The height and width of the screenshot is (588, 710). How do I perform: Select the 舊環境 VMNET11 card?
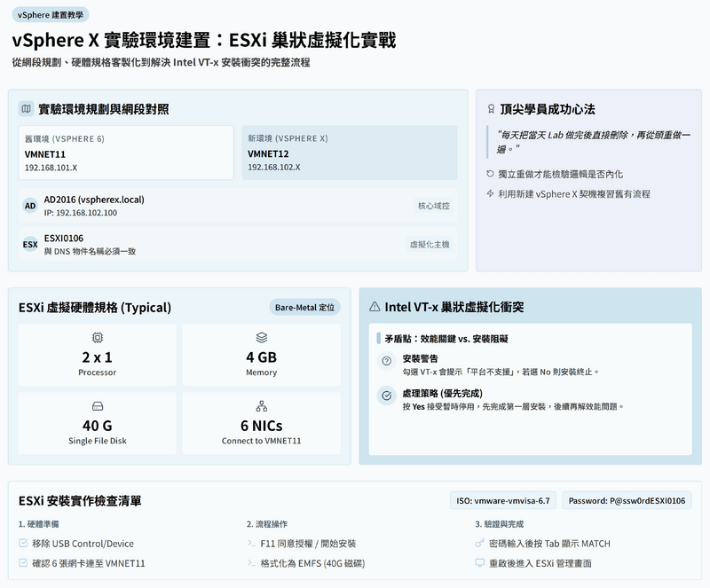[126, 153]
